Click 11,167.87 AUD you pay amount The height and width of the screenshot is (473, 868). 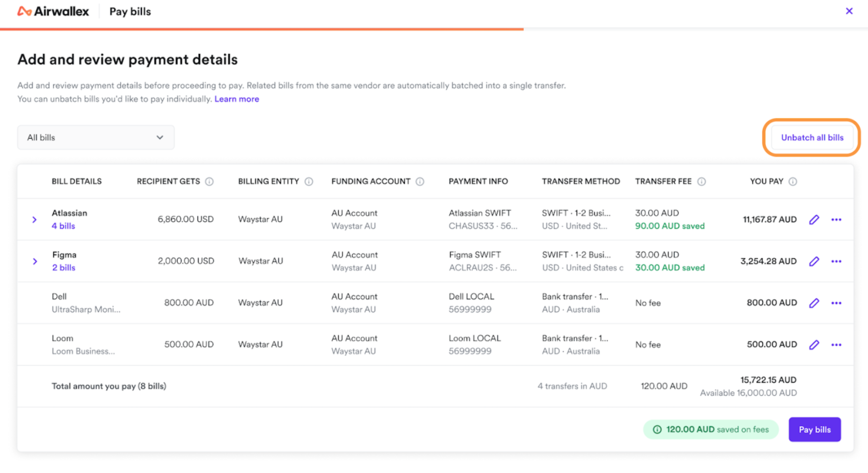[770, 219]
